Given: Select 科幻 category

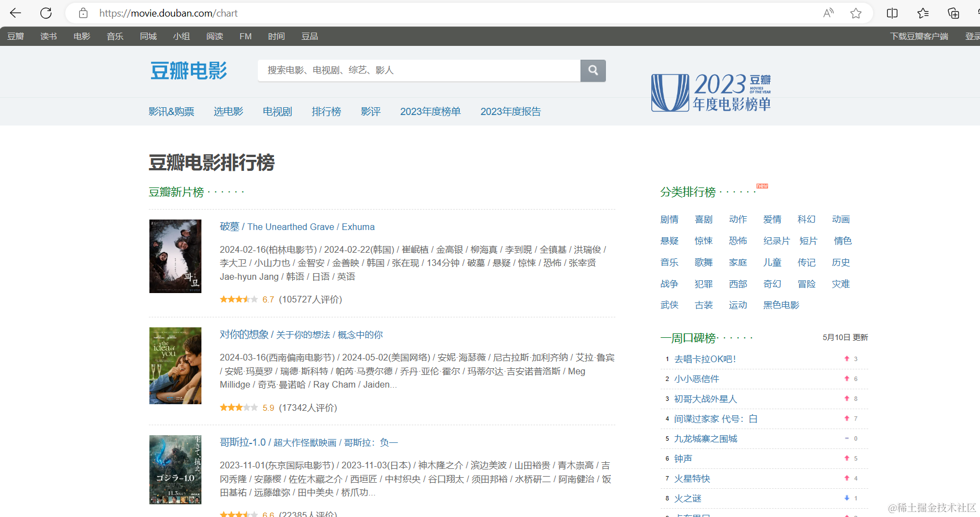Looking at the screenshot, I should 807,220.
